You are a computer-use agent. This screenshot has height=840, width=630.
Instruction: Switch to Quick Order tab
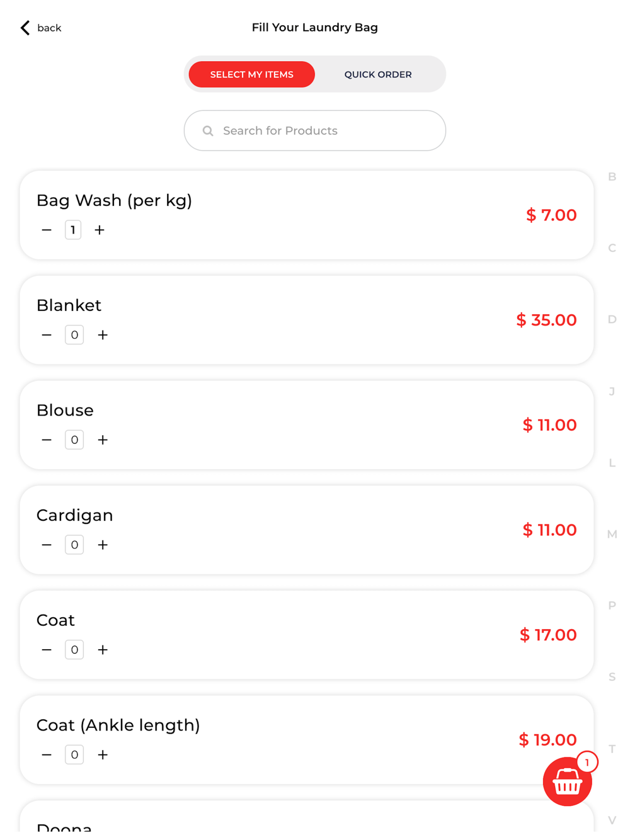pos(378,74)
